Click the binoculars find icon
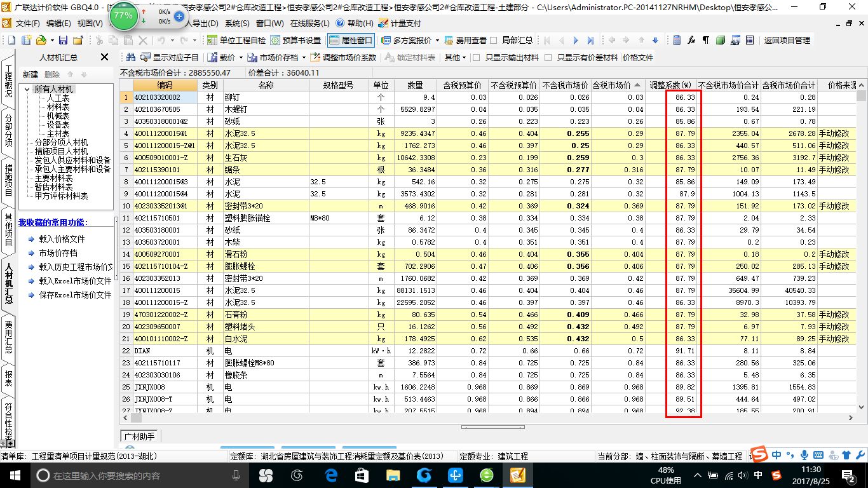The height and width of the screenshot is (488, 868). pyautogui.click(x=130, y=57)
